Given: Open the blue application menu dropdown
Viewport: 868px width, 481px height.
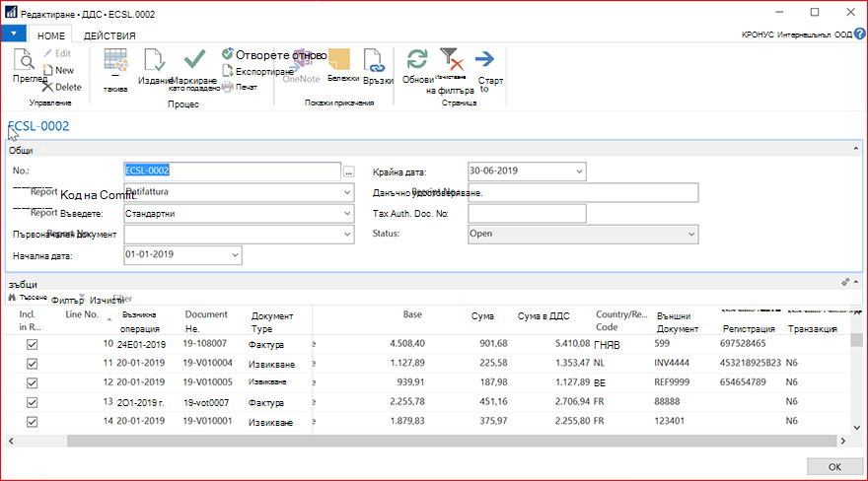Looking at the screenshot, I should click(x=13, y=34).
